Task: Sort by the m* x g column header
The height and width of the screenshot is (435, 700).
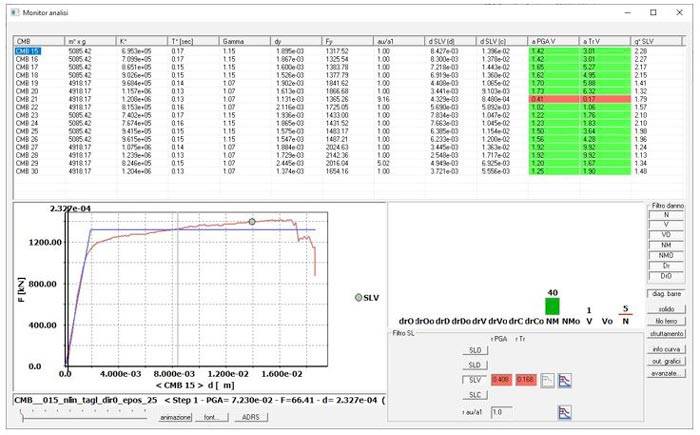Action: [90, 41]
